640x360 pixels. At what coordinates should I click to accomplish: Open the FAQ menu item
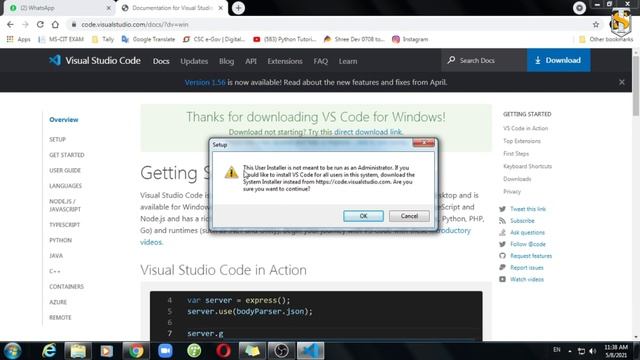(x=320, y=61)
